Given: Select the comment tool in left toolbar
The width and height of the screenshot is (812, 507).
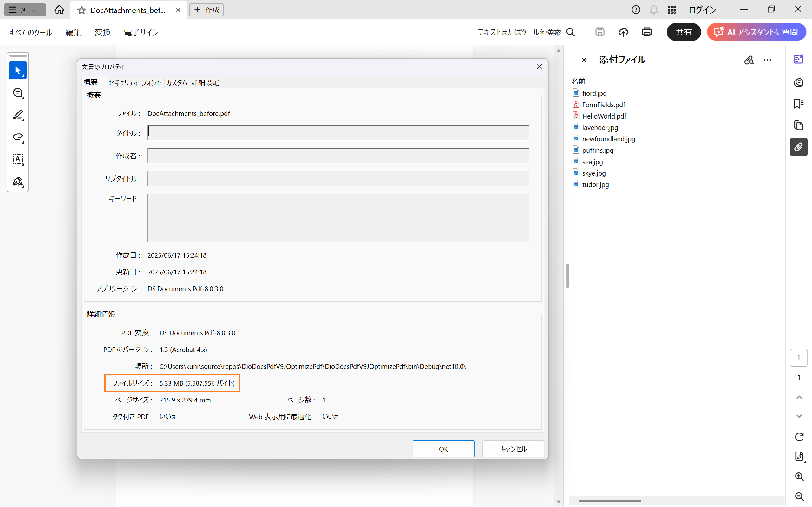Looking at the screenshot, I should [x=17, y=93].
